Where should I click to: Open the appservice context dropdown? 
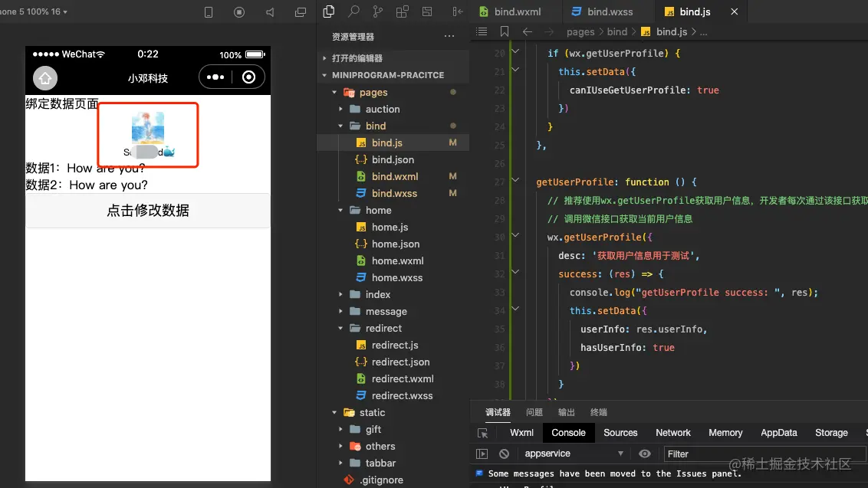(x=574, y=454)
